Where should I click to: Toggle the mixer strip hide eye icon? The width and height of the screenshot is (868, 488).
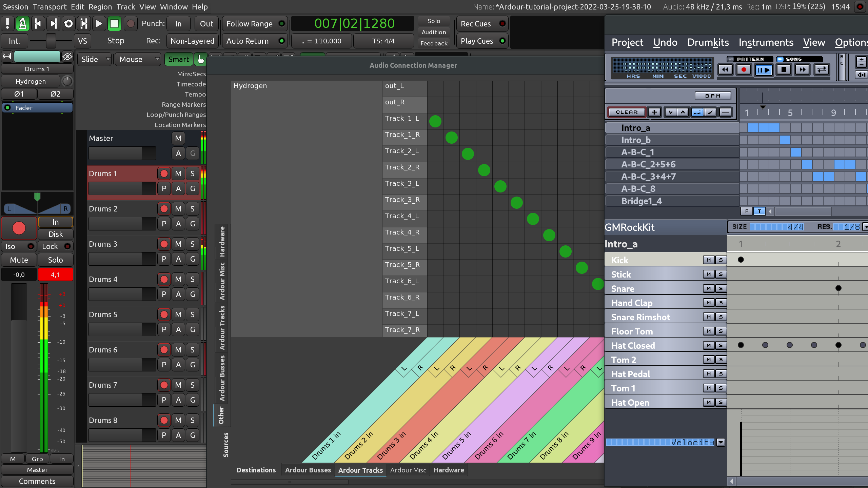(x=67, y=57)
